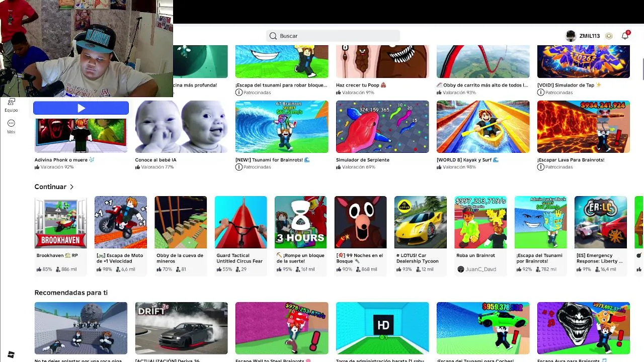This screenshot has width=644, height=362.
Task: Click the Recomendadas para ti heading
Action: pos(71,293)
